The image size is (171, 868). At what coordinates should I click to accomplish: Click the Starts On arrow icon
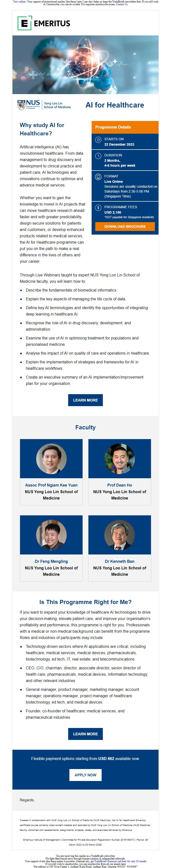tap(98, 140)
